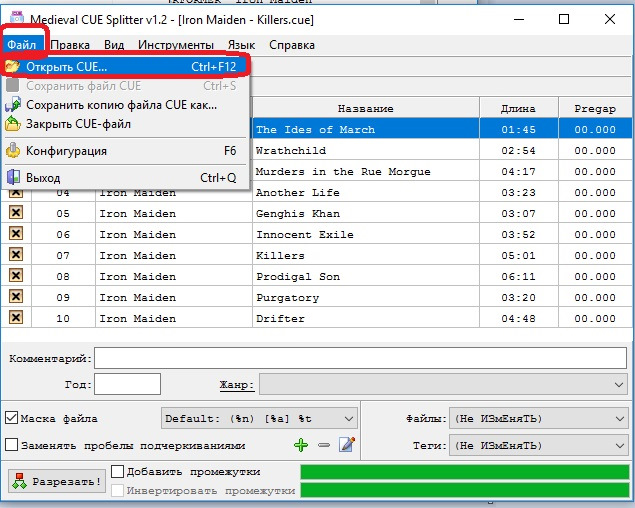
Task: Select the Innocent Exile track title
Action: 305,235
